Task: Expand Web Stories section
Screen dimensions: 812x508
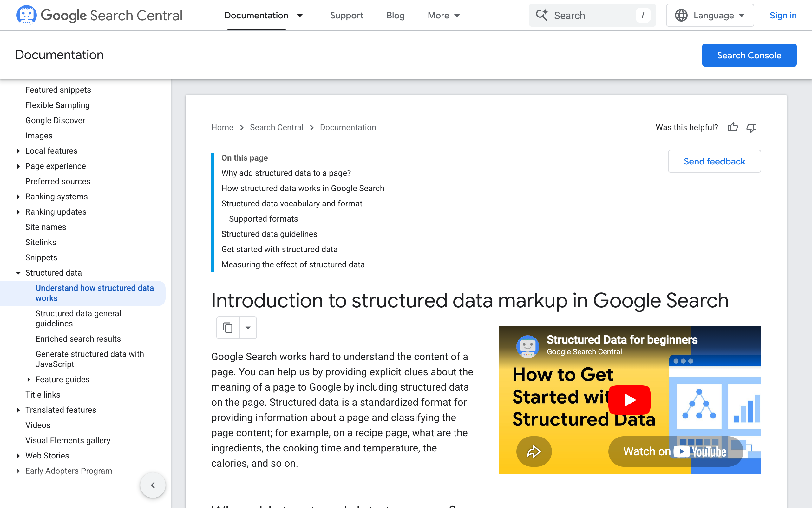Action: [18, 456]
